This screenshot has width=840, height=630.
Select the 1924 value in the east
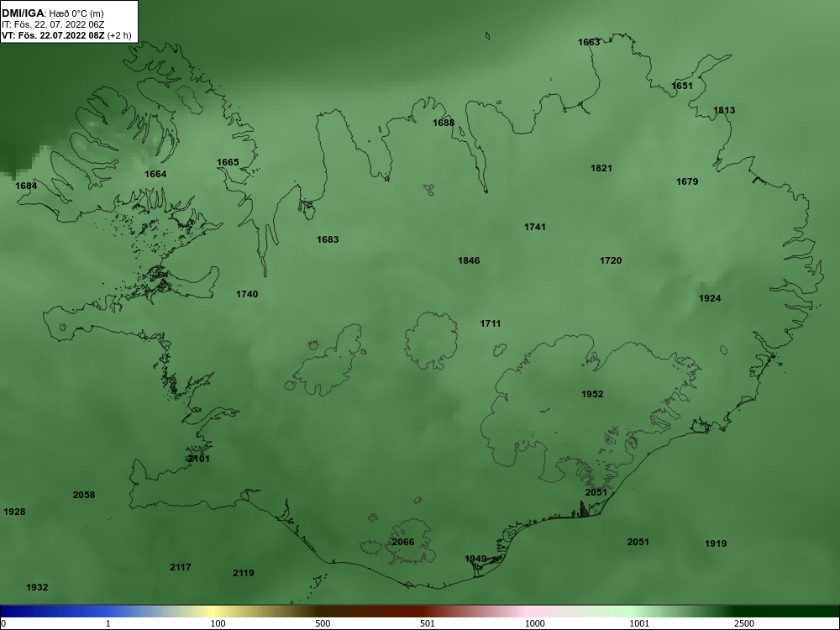(710, 298)
